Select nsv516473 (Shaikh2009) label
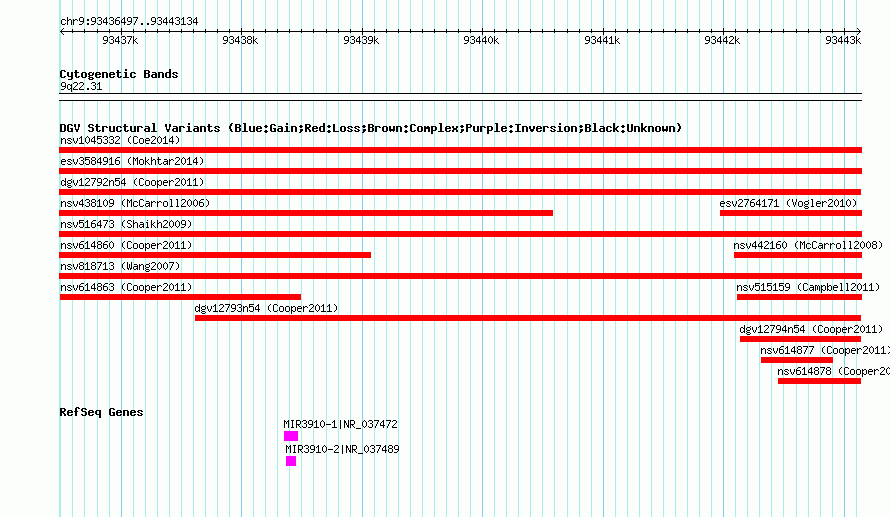Image resolution: width=890 pixels, height=517 pixels. click(126, 224)
